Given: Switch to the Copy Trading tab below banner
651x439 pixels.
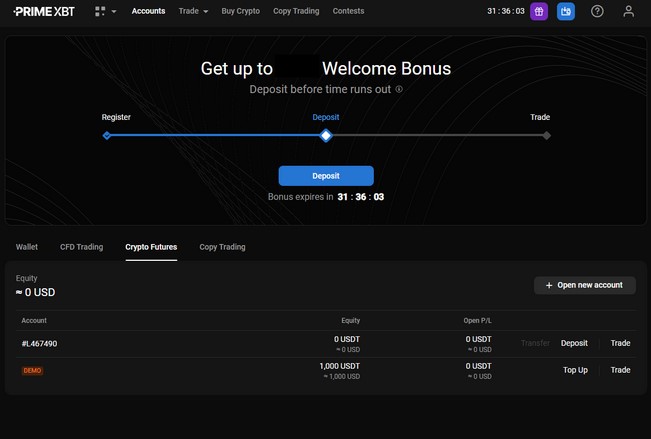Looking at the screenshot, I should pos(222,247).
